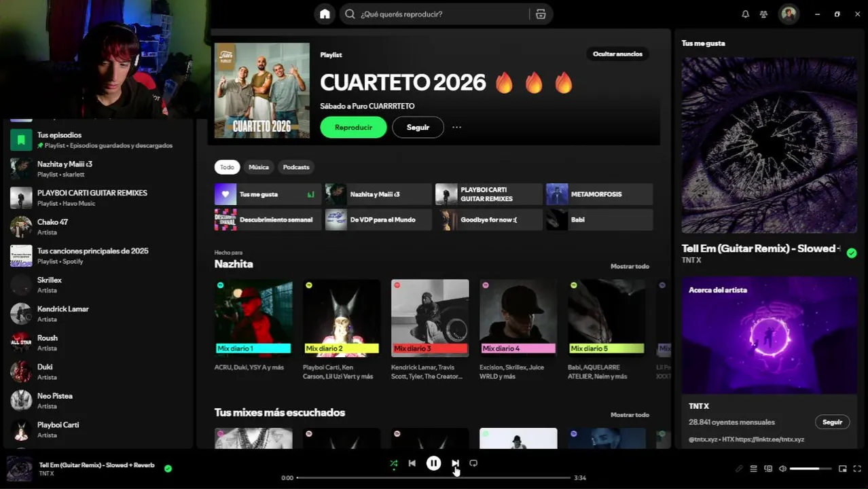Open De VDP para el Mundo tile
The width and height of the screenshot is (868, 489).
378,219
